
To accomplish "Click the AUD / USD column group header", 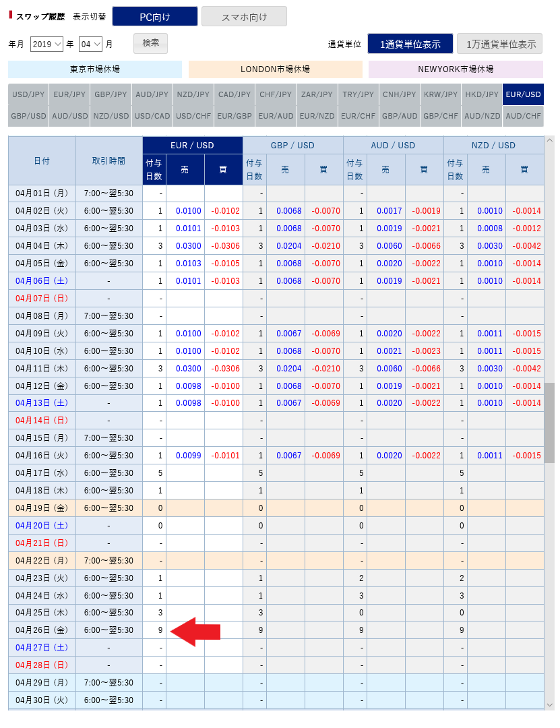I will 393,146.
